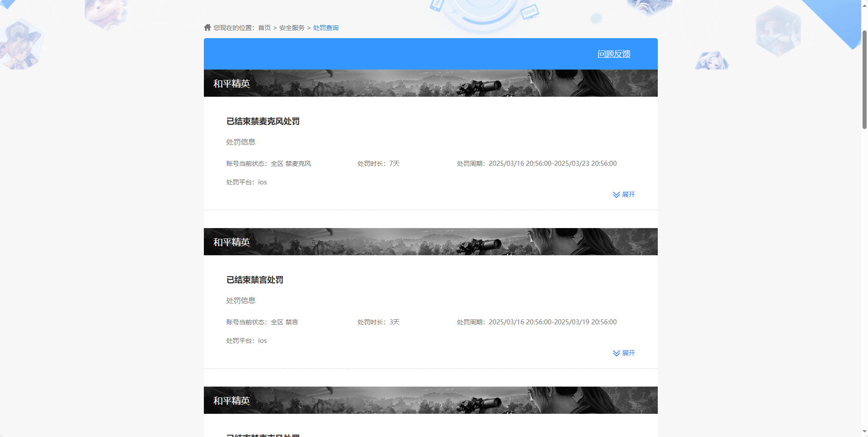Click the bottom 和平精英 banner
This screenshot has width=868, height=437.
430,400
